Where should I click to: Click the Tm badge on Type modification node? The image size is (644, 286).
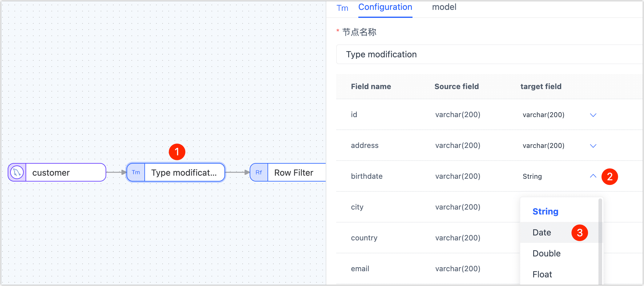pos(135,172)
